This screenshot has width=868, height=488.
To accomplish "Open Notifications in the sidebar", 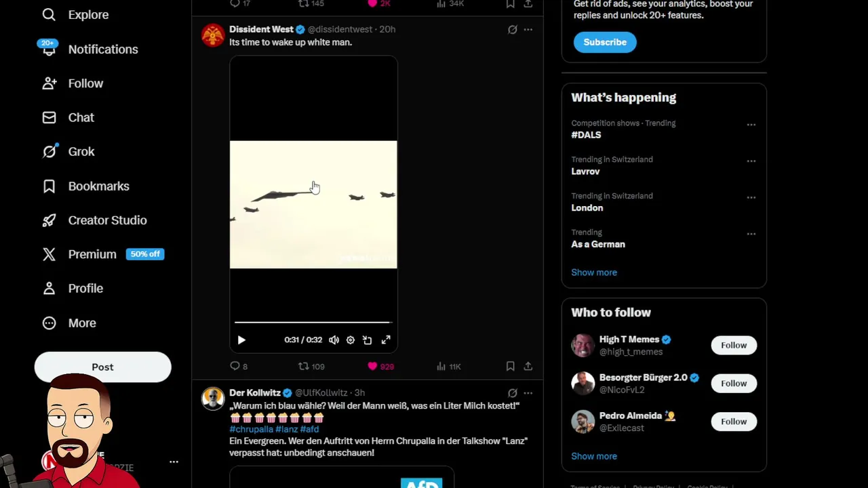I will 102,49.
